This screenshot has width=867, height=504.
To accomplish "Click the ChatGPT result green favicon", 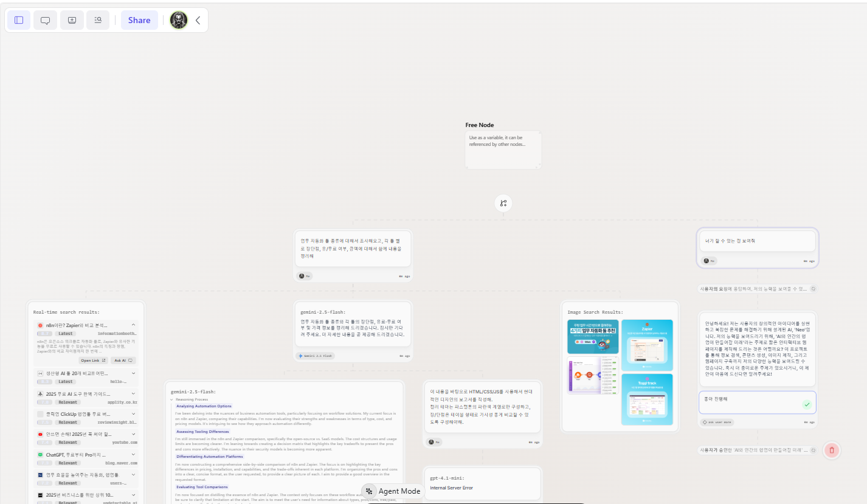I will point(40,455).
